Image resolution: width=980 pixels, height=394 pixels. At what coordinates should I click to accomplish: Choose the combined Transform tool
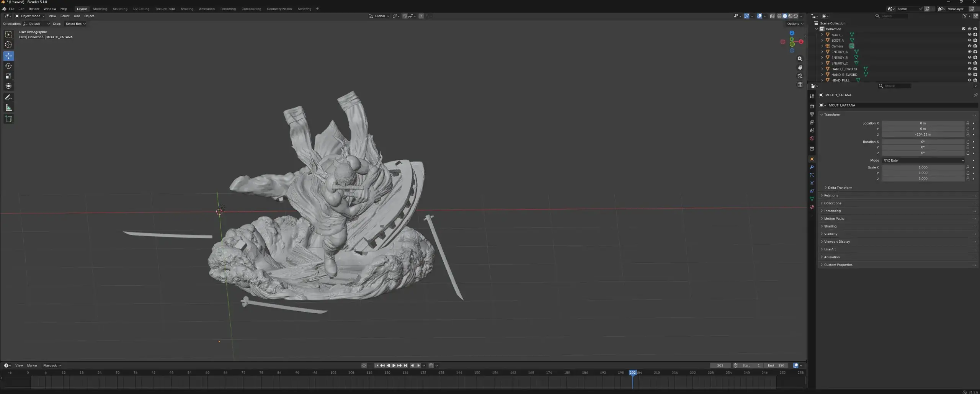(x=8, y=86)
